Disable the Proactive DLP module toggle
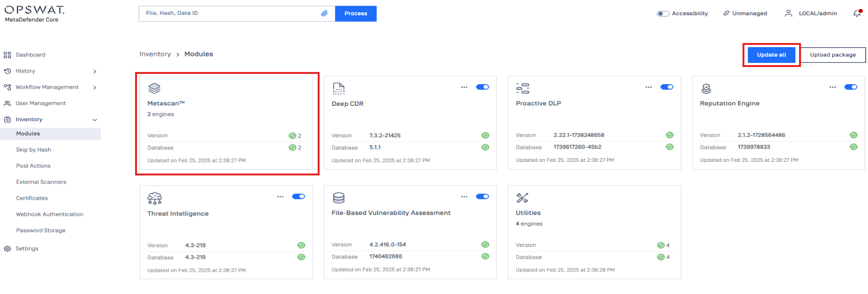This screenshot has height=294, width=868. click(x=667, y=87)
